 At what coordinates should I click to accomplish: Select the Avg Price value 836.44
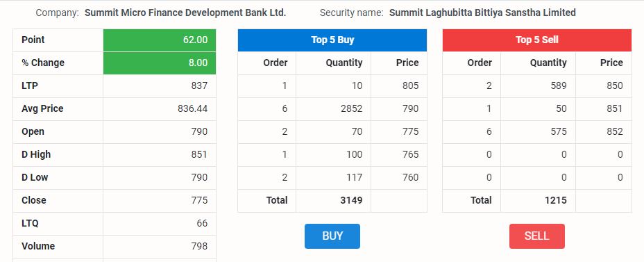pos(193,108)
